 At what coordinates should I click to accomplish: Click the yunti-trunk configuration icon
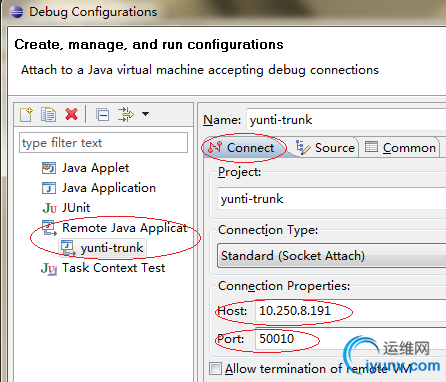point(68,248)
